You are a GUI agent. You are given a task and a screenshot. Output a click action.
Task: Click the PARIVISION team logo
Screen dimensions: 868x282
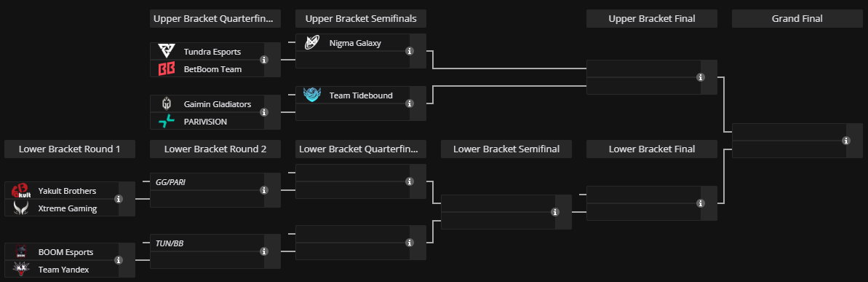tap(167, 122)
